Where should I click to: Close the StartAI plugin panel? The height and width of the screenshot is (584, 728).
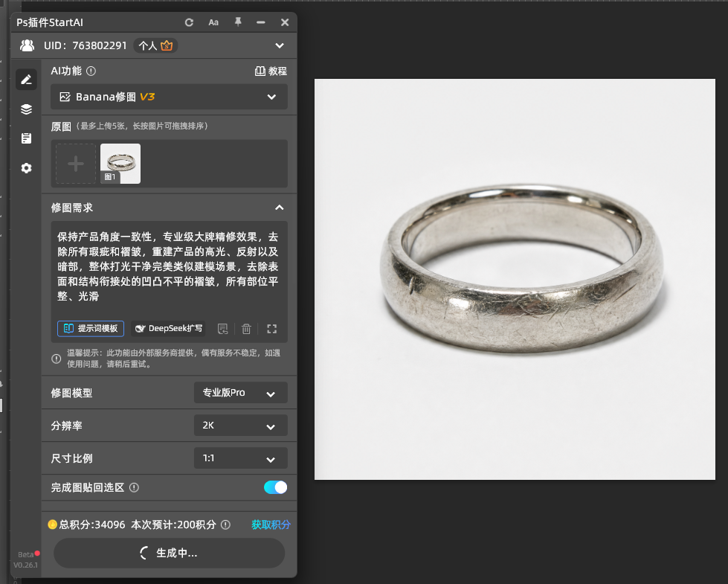click(x=285, y=22)
